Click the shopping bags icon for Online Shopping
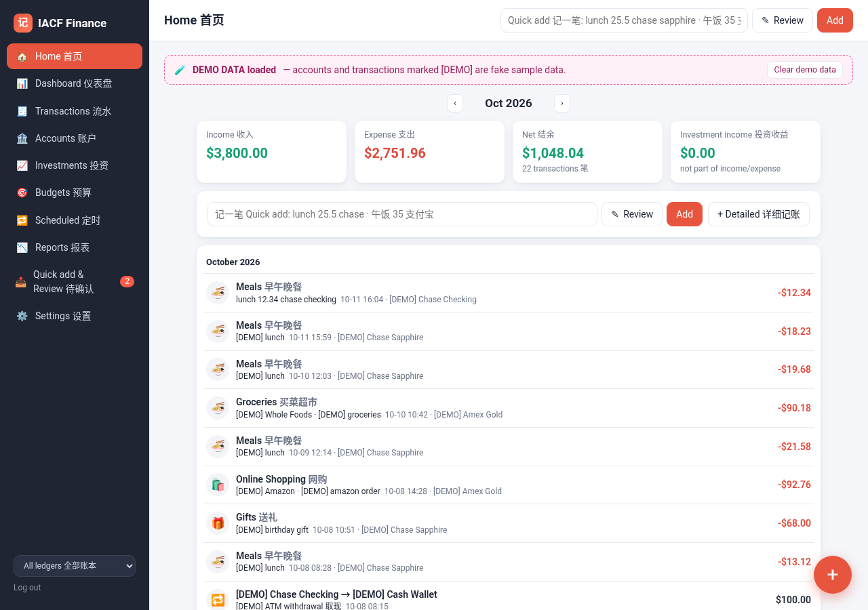Screen dimensions: 868x610 pyautogui.click(x=218, y=485)
